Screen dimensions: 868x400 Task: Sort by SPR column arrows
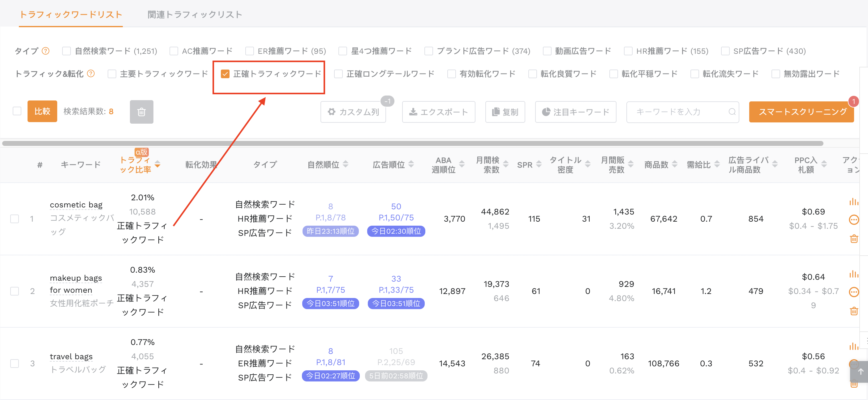point(539,164)
